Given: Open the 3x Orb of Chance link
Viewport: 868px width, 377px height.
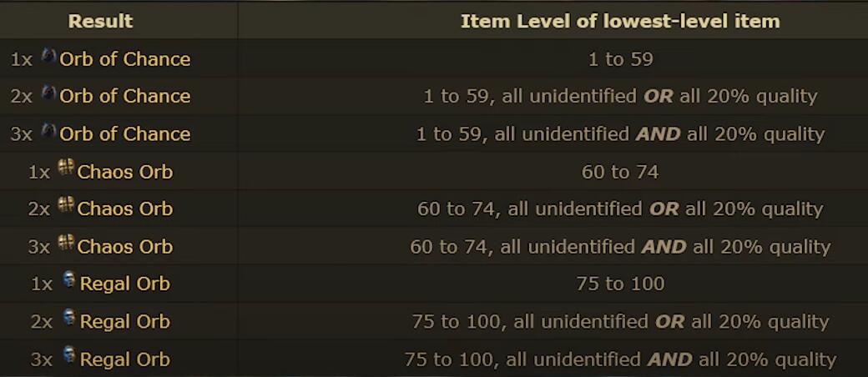Looking at the screenshot, I should (124, 134).
